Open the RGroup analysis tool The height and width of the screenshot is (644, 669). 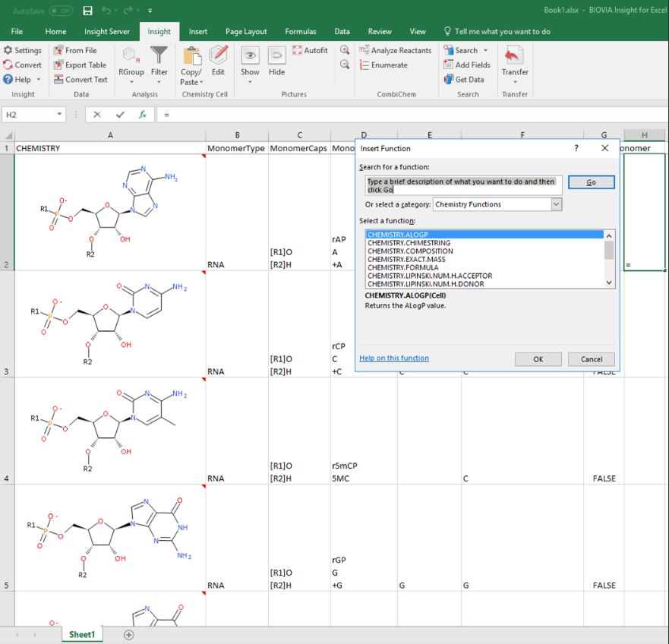coord(131,61)
